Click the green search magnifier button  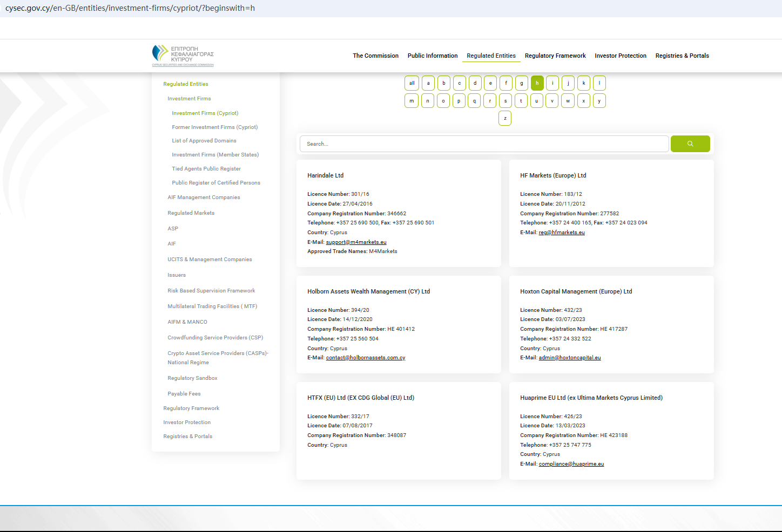click(690, 144)
